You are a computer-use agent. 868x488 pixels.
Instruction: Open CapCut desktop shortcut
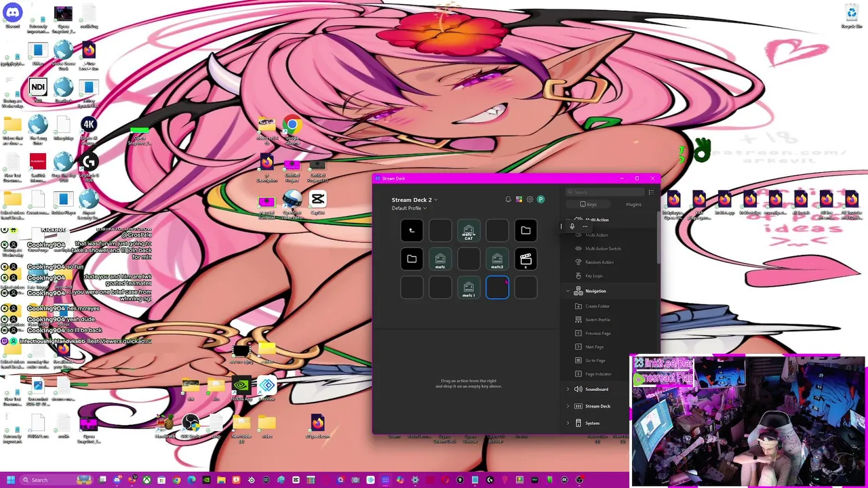click(317, 203)
